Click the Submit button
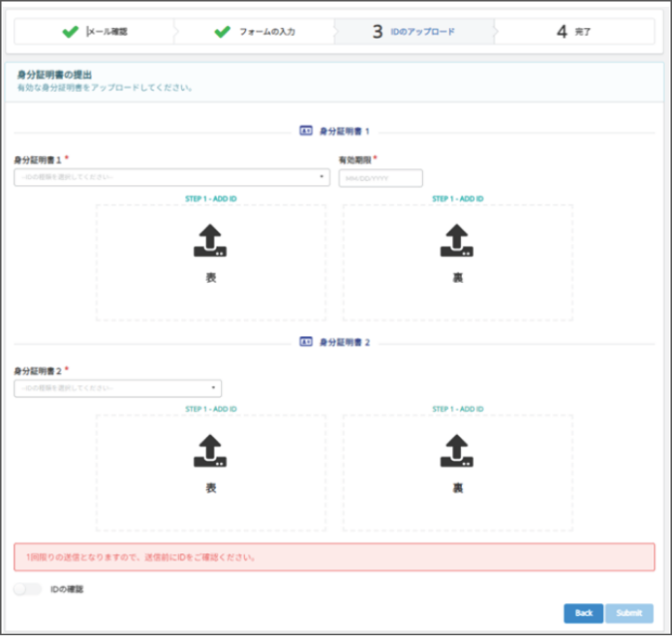 (629, 613)
